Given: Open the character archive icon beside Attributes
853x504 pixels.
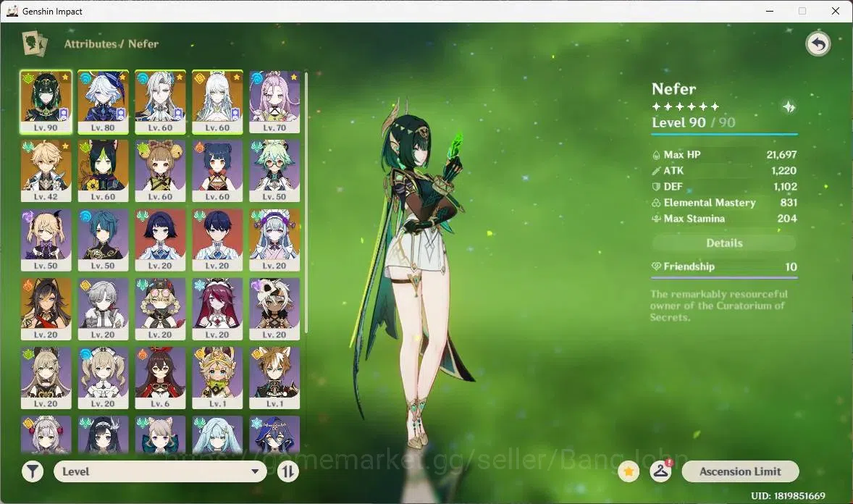Looking at the screenshot, I should 34,43.
